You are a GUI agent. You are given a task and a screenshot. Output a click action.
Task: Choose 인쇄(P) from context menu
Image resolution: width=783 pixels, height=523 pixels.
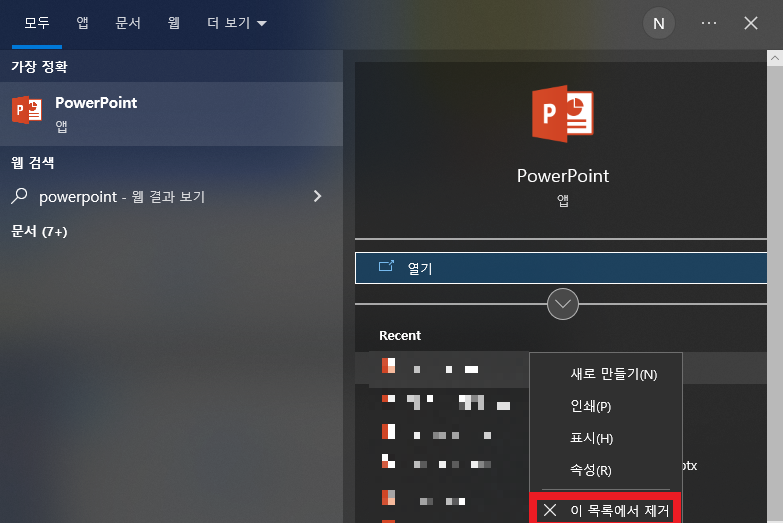(x=606, y=406)
